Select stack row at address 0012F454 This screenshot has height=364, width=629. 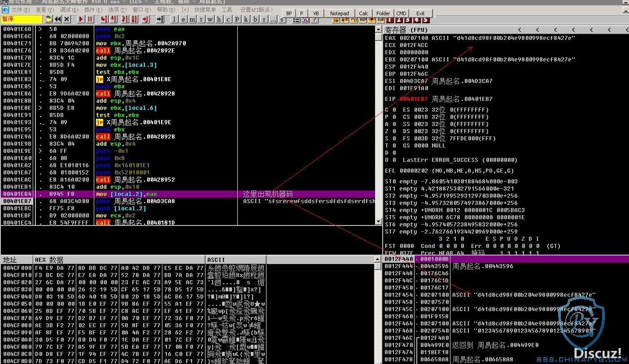[506, 295]
